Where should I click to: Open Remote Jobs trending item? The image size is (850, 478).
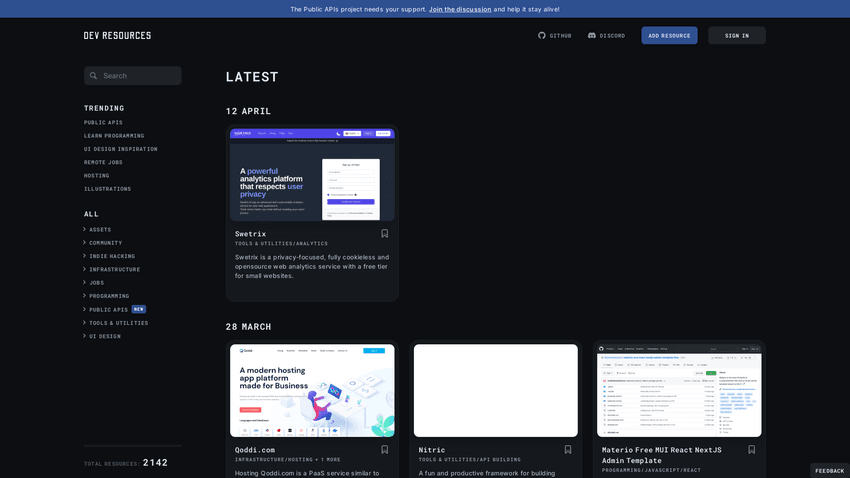point(103,162)
